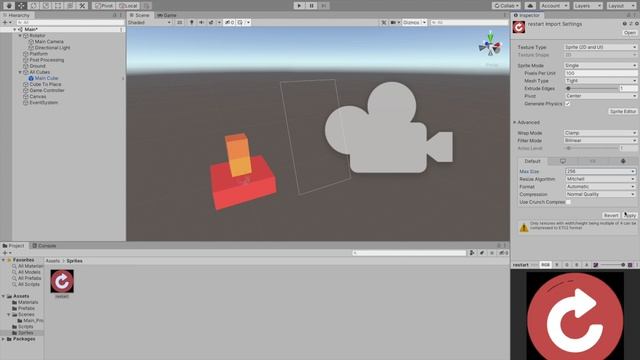
Task: Toggle the Local handle rotation button
Action: point(129,6)
